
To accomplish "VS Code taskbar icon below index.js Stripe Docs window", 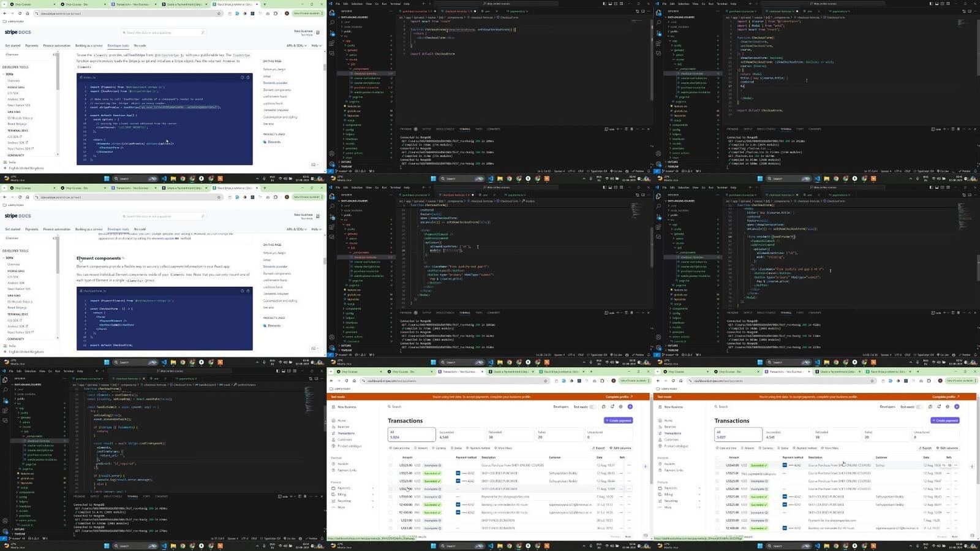I will coord(164,178).
